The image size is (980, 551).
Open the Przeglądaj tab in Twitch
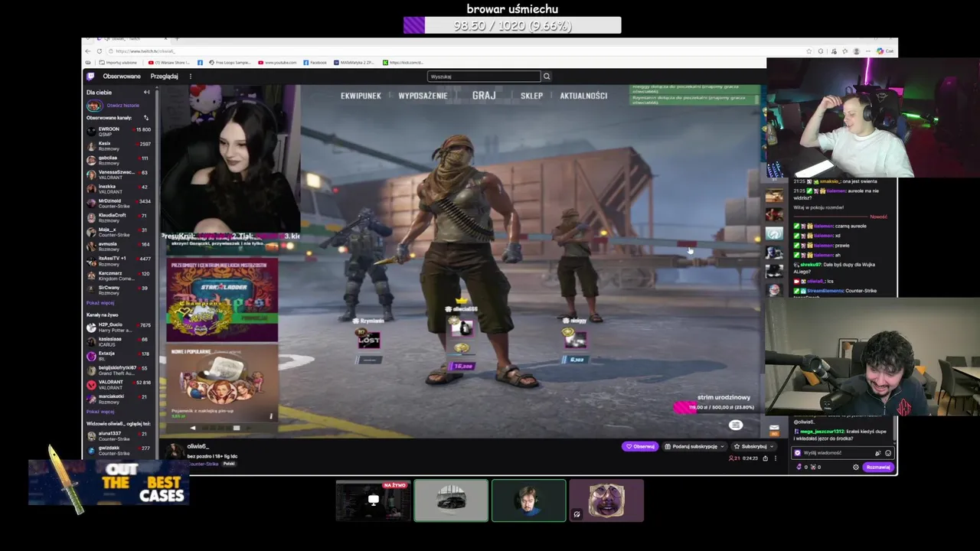(164, 77)
